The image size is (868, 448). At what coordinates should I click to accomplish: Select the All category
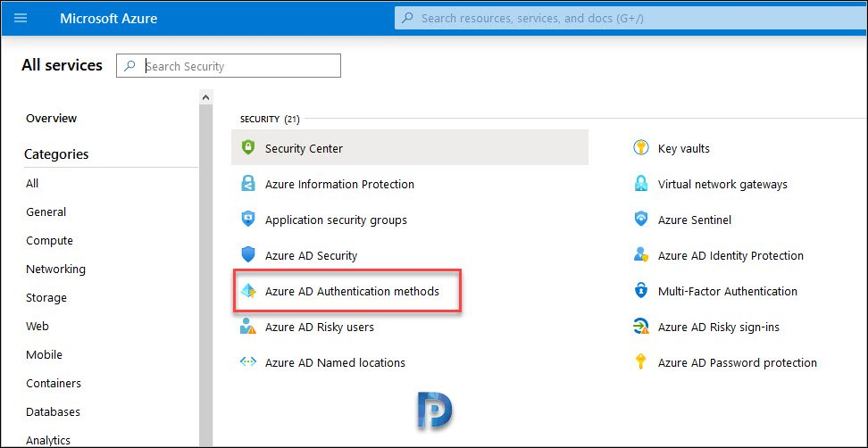(32, 183)
